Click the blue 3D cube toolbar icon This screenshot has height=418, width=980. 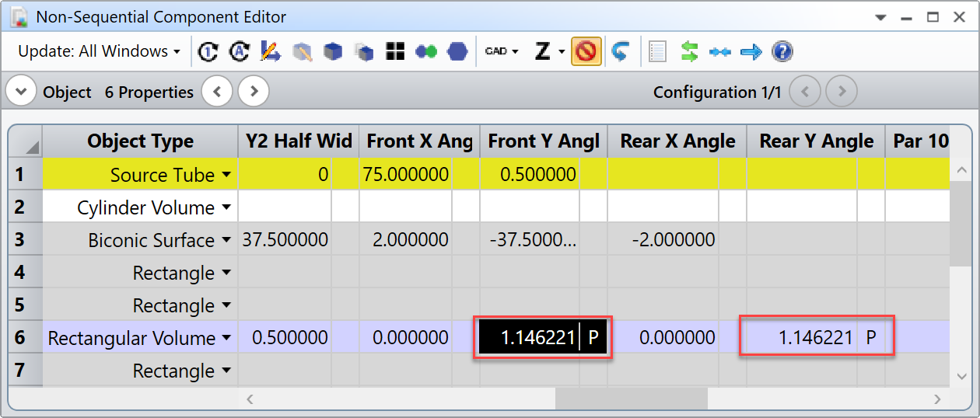coord(333,52)
